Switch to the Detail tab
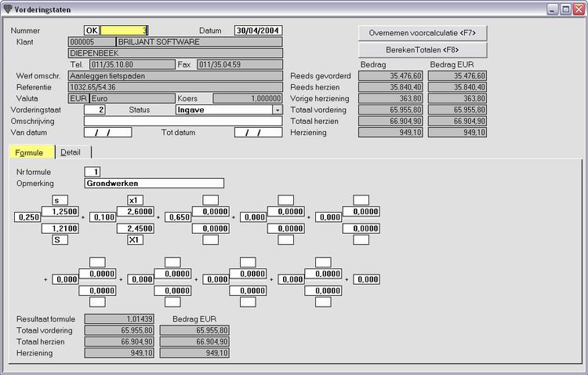Viewport: 588px width, 375px height. point(71,152)
